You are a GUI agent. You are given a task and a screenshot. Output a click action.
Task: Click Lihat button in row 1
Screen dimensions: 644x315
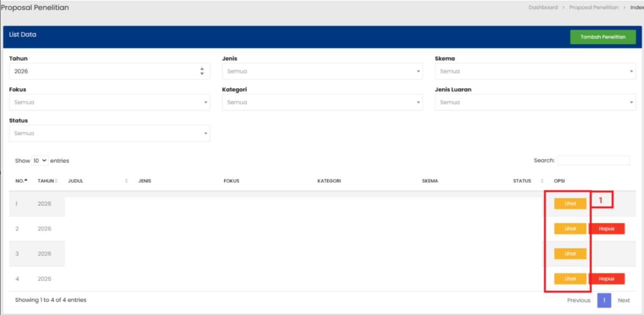pos(570,203)
